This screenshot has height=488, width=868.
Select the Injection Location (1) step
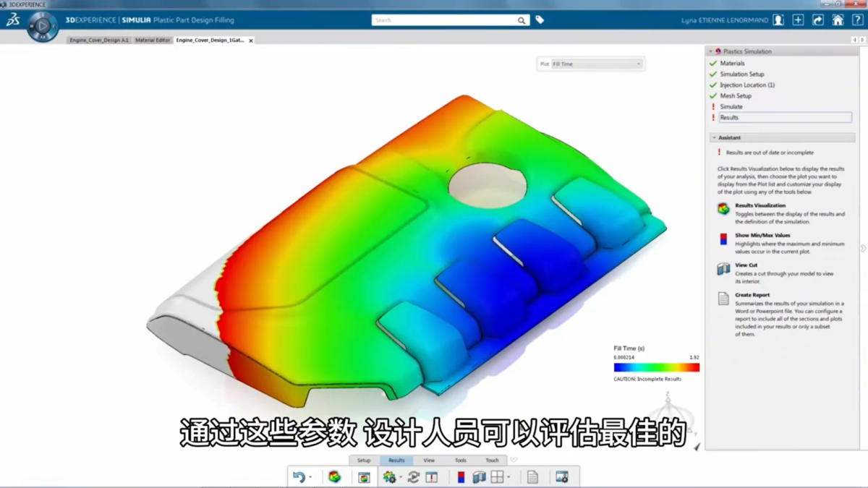(x=746, y=85)
